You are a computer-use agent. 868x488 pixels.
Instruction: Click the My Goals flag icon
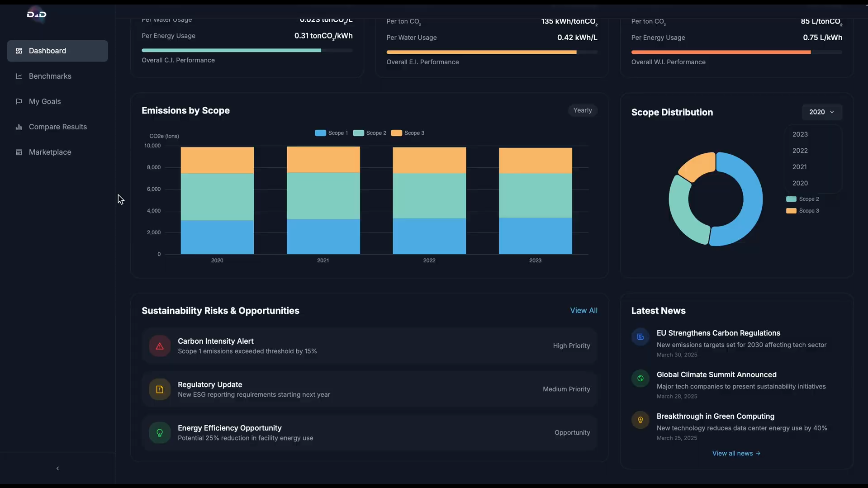[19, 101]
